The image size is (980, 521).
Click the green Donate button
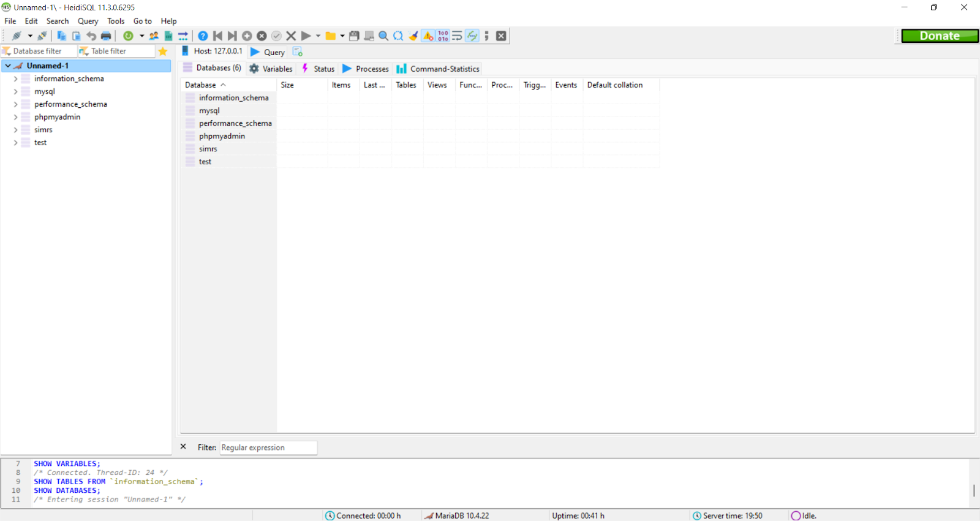940,36
